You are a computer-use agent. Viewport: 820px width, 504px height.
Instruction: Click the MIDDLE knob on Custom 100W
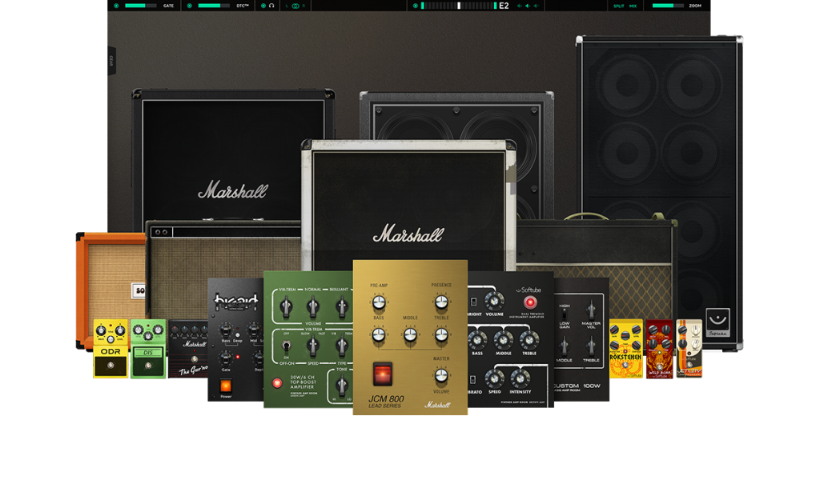point(565,346)
